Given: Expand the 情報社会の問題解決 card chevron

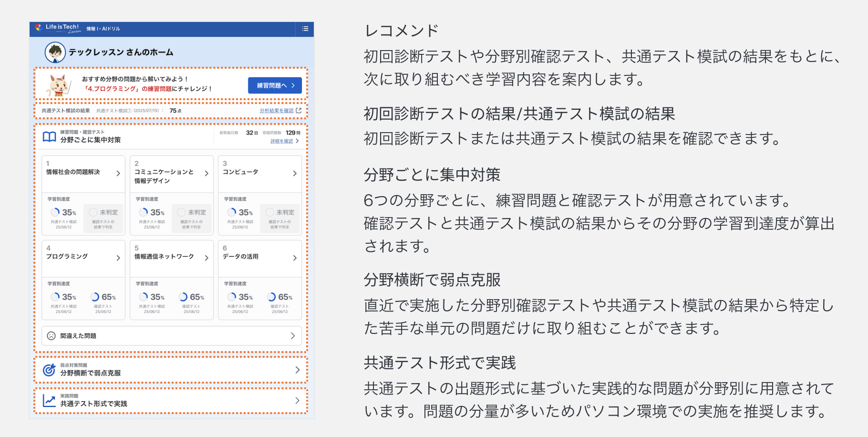Looking at the screenshot, I should coord(118,174).
